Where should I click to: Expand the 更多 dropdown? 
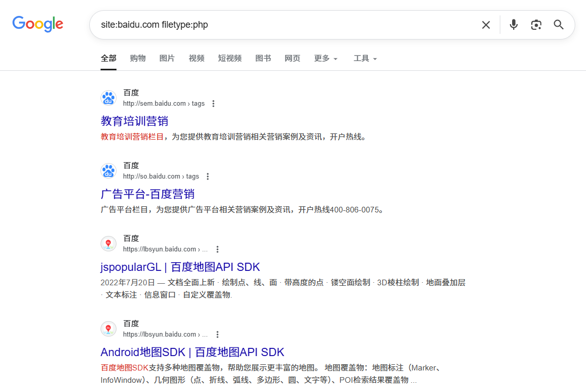point(325,58)
